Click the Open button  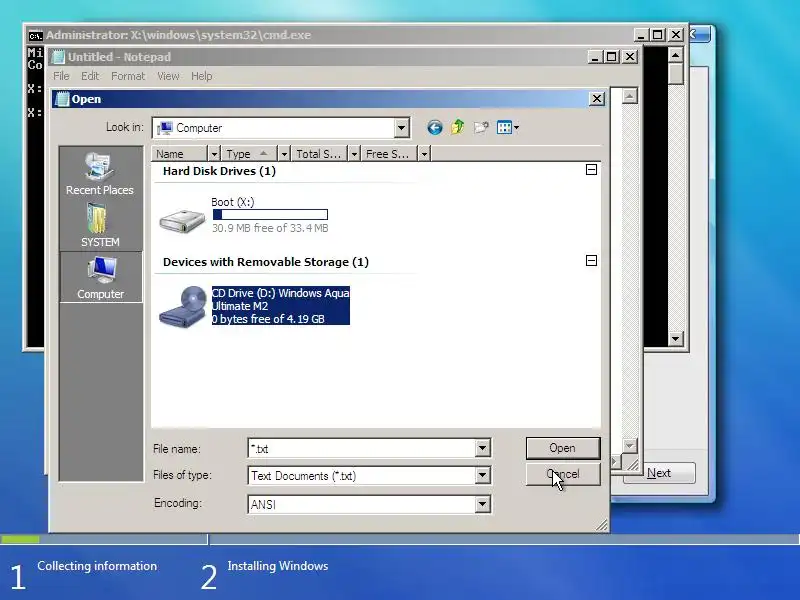pos(563,448)
